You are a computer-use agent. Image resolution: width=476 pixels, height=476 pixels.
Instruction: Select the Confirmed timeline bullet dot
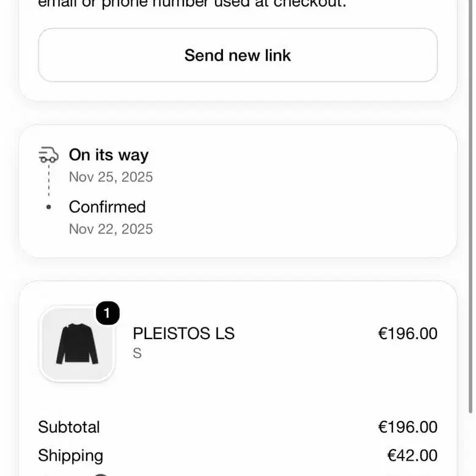pos(48,207)
